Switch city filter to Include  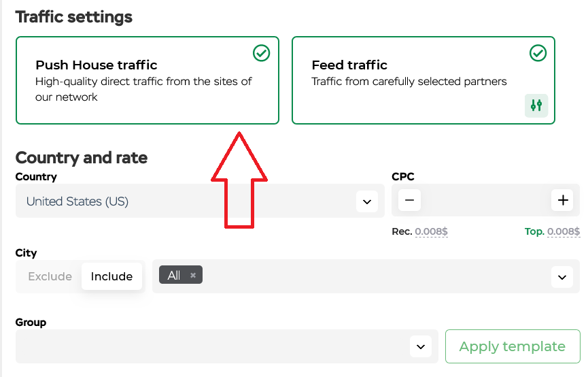point(111,276)
